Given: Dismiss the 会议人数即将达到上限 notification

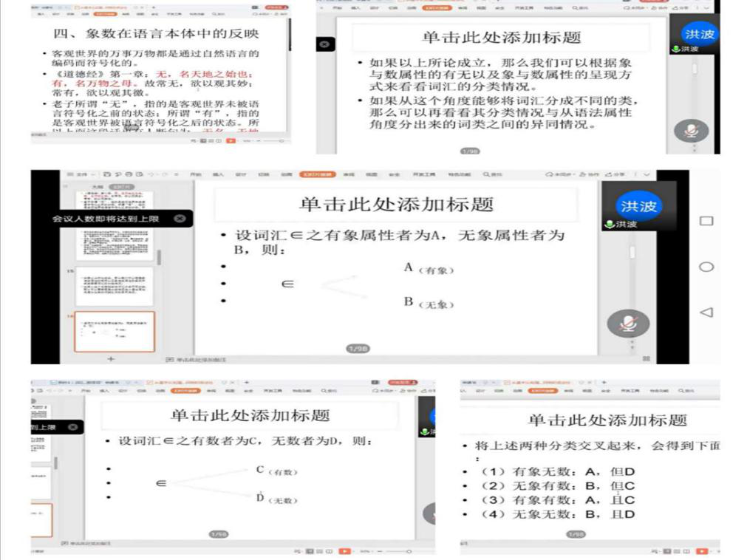Looking at the screenshot, I should pyautogui.click(x=180, y=219).
